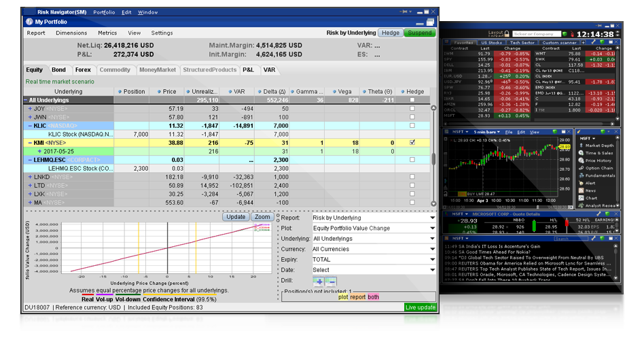Image resolution: width=644 pixels, height=340 pixels.
Task: Click the Ticker or Company search field
Action: (x=537, y=34)
